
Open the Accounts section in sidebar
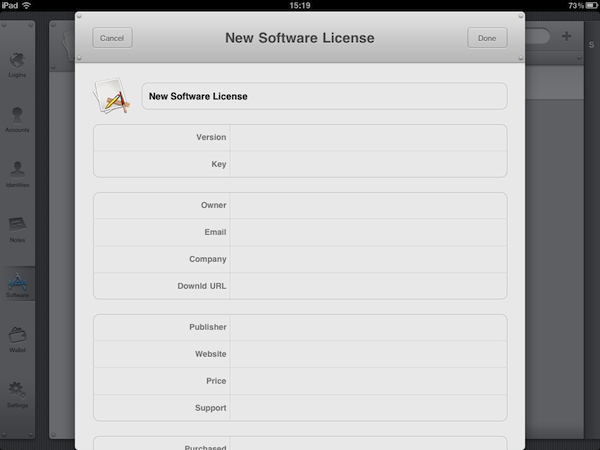tap(17, 120)
